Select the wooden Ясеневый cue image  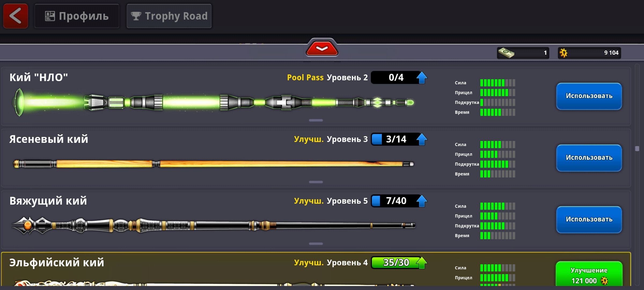pos(213,164)
